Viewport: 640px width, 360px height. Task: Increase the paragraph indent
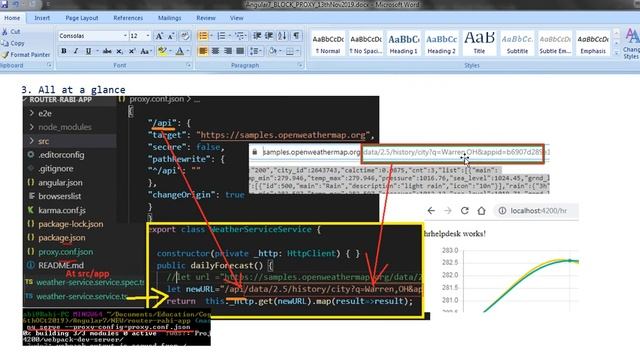click(x=269, y=36)
